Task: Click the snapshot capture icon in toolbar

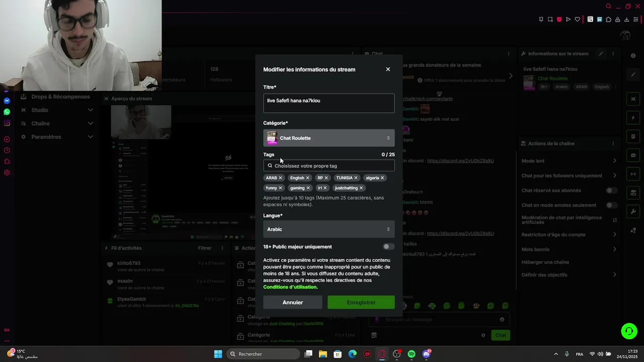Action: [x=550, y=20]
